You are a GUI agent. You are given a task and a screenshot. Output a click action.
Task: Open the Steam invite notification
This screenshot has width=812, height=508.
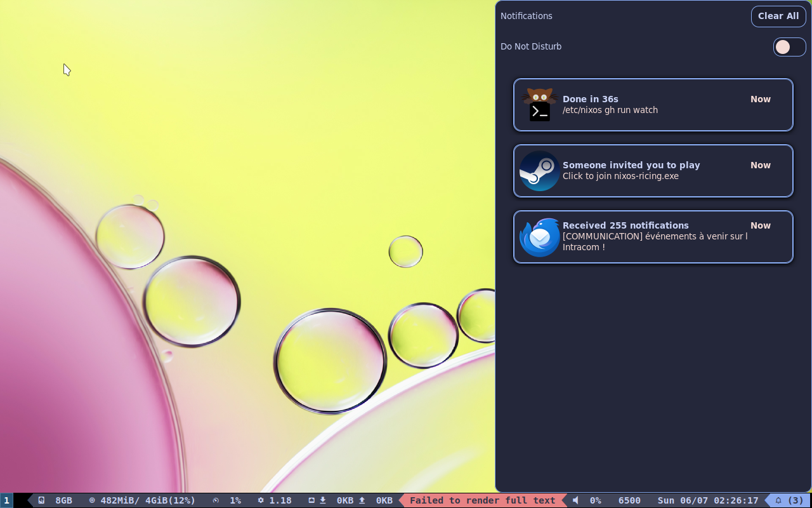pyautogui.click(x=653, y=171)
